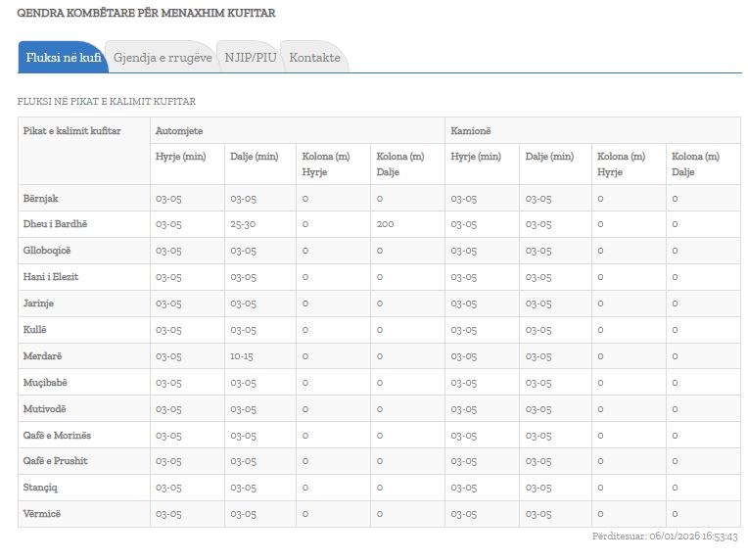Select the Glloboqicë border crossing cell
Screen dimensions: 748x560
pyautogui.click(x=47, y=251)
